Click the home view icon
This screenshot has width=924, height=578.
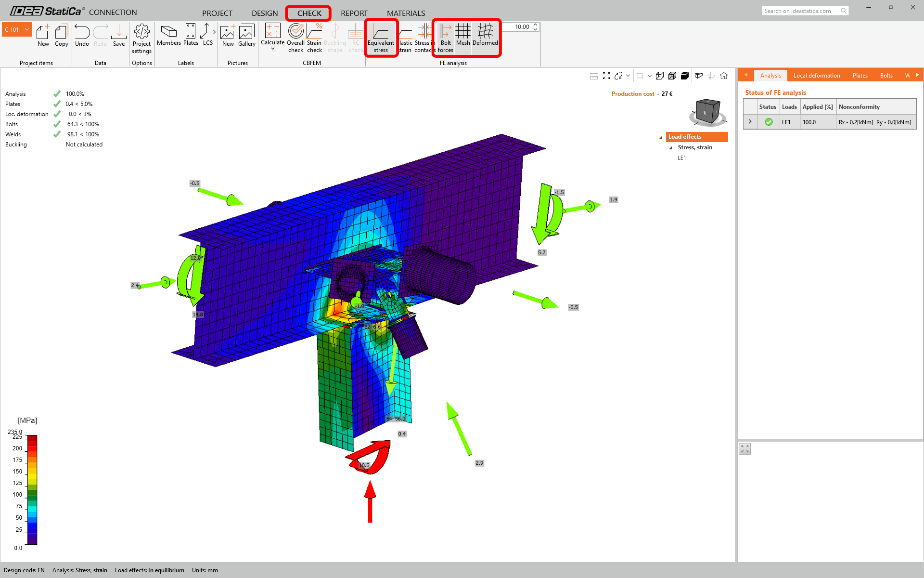coord(724,76)
